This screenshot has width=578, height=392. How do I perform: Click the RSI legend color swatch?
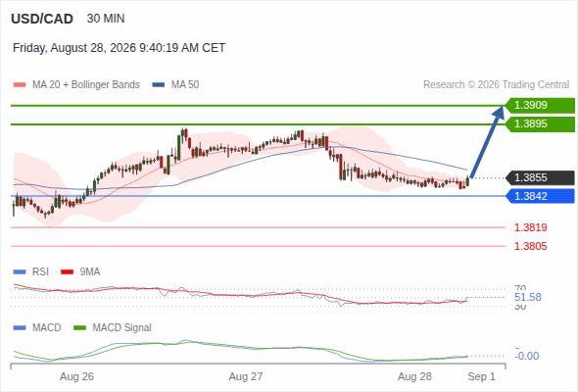(x=20, y=272)
